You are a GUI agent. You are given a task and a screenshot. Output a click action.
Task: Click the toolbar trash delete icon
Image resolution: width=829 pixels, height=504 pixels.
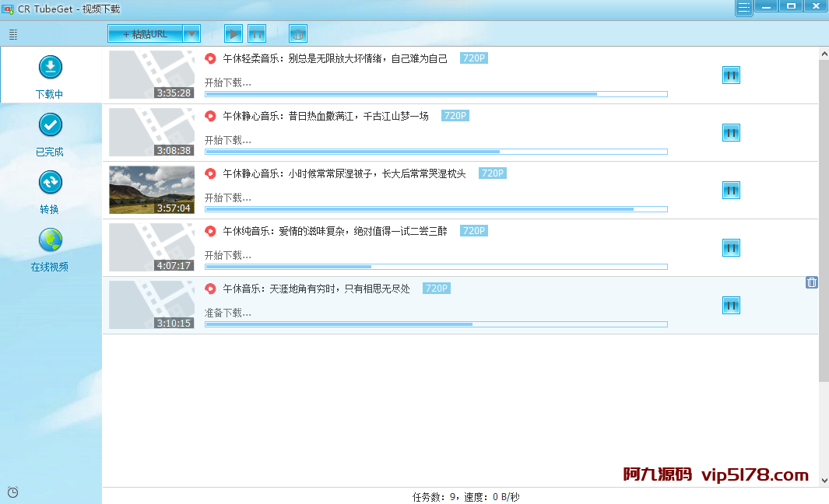(298, 34)
